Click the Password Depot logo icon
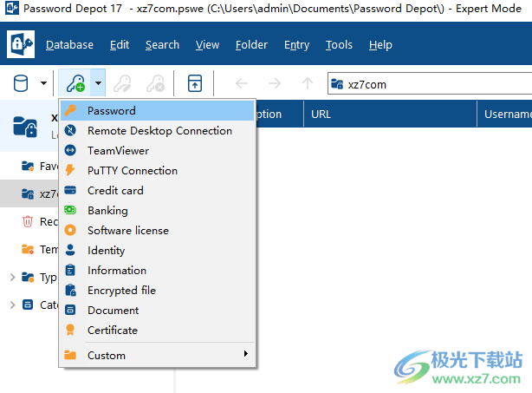 coord(21,44)
